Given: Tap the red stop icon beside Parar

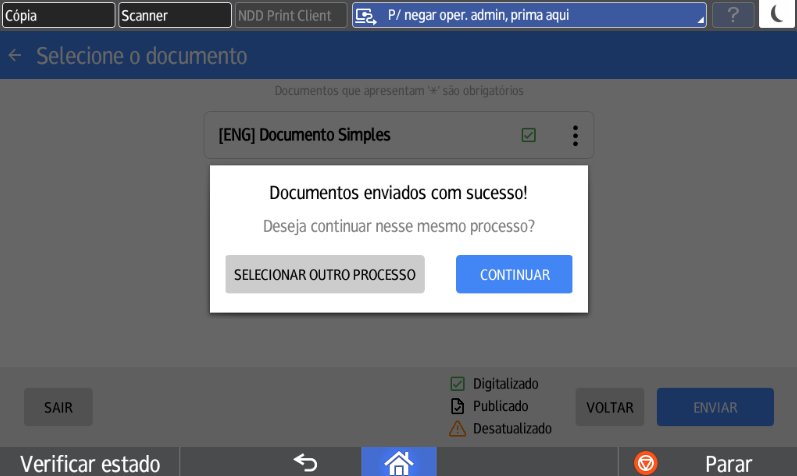Looking at the screenshot, I should tap(646, 463).
